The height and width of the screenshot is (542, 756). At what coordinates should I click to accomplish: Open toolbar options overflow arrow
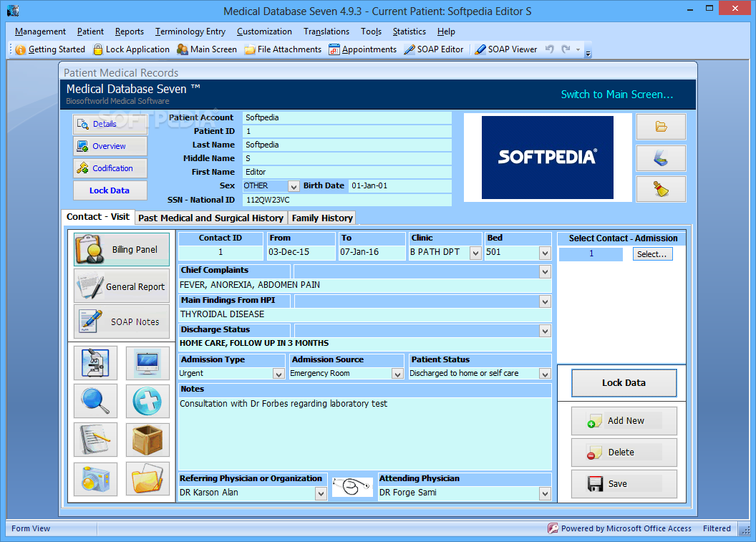click(588, 51)
